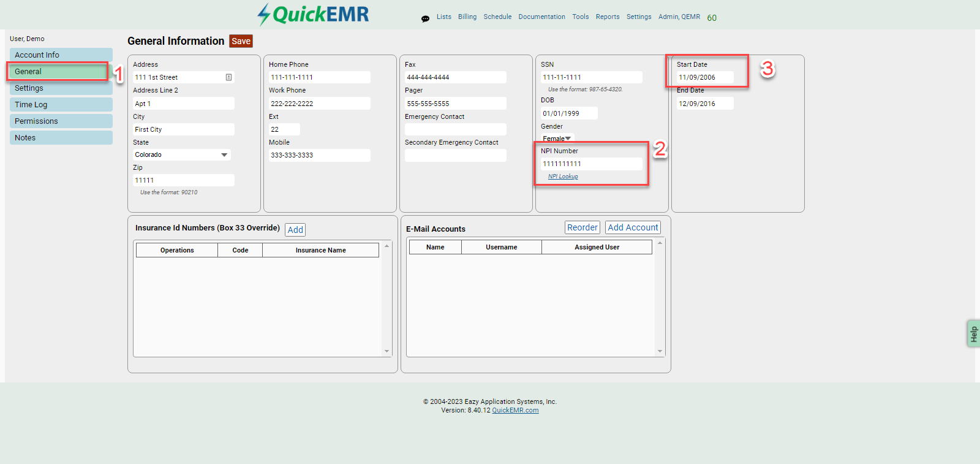Image resolution: width=980 pixels, height=464 pixels.
Task: Focus the Start Date field
Action: [705, 77]
